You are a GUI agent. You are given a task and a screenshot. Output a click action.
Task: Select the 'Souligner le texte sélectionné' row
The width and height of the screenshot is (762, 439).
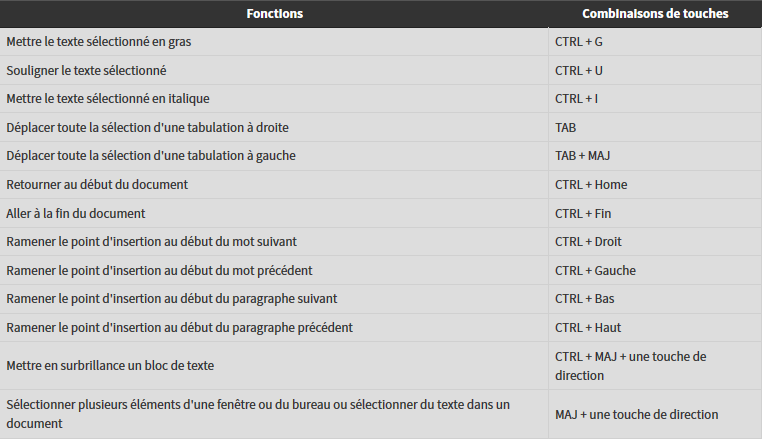(381, 70)
